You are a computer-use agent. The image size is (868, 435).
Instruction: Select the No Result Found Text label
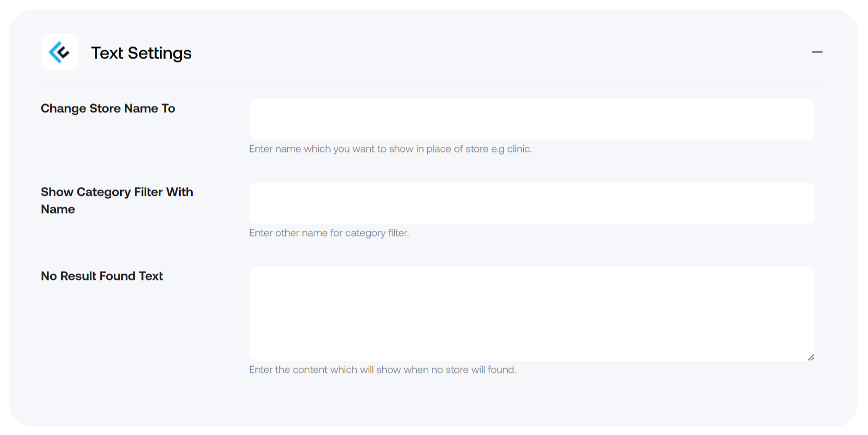click(102, 276)
